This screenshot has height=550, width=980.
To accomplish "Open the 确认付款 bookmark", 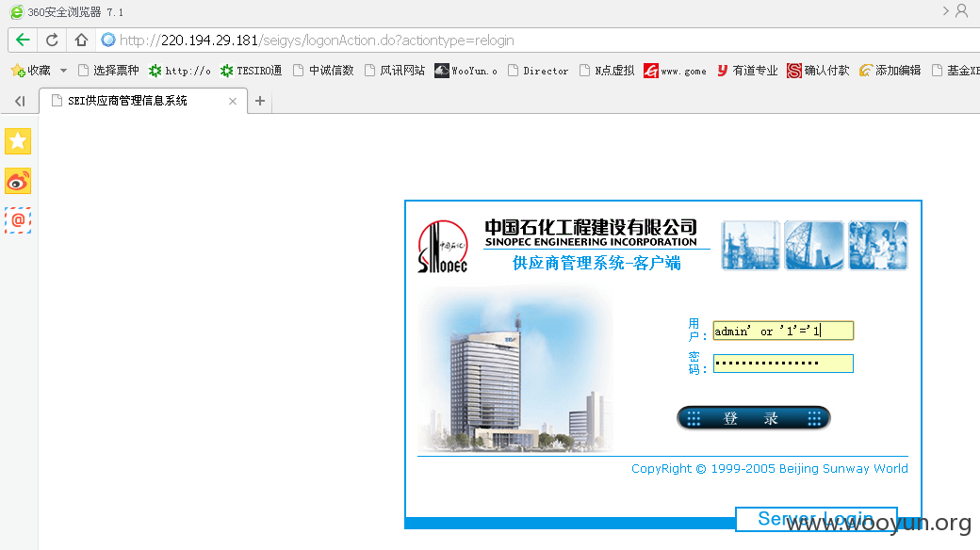I will 818,71.
